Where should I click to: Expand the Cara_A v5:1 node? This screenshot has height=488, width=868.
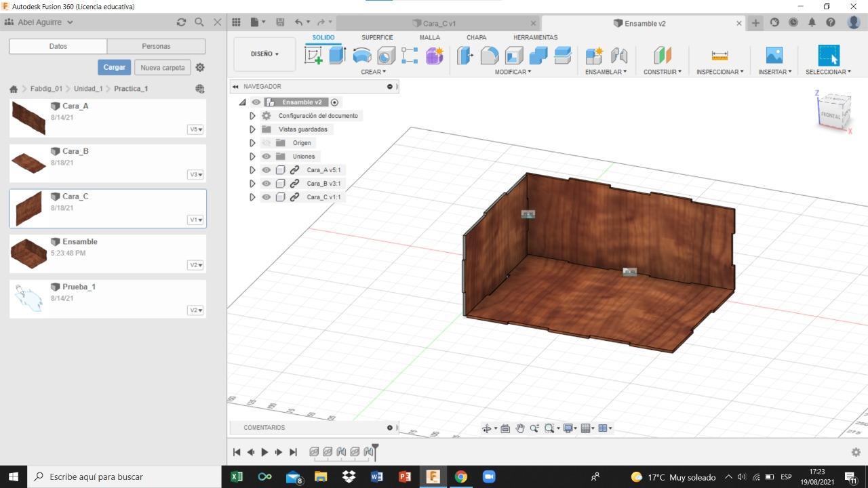(252, 170)
